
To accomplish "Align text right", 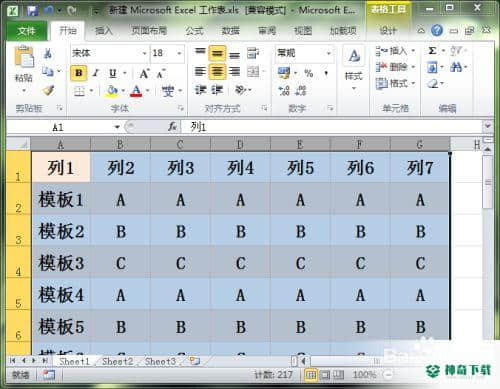I will (x=235, y=71).
